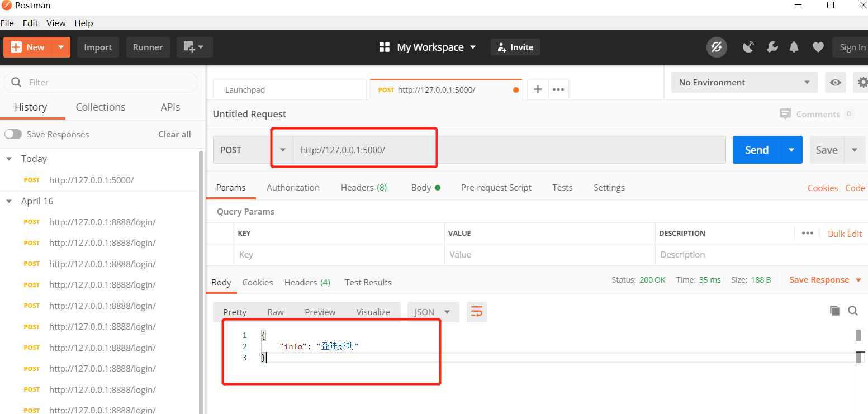The width and height of the screenshot is (868, 414).
Task: Click the Bulk Edit link
Action: 845,234
